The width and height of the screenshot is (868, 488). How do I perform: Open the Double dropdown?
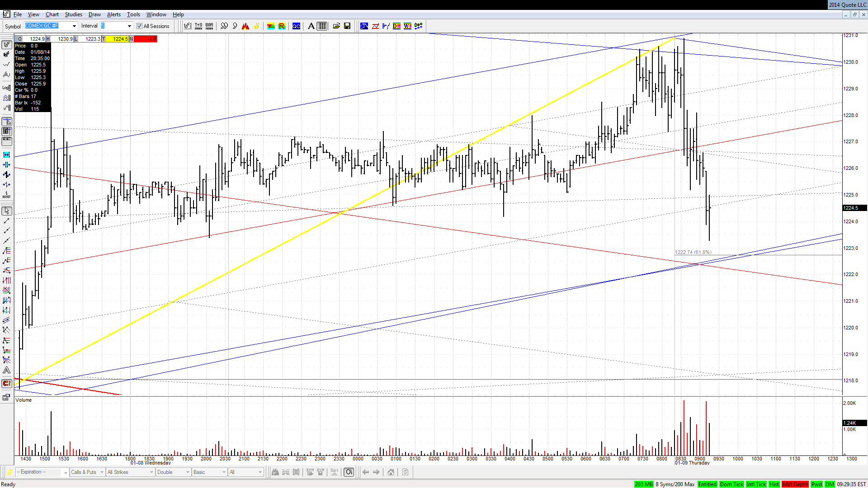(x=173, y=472)
